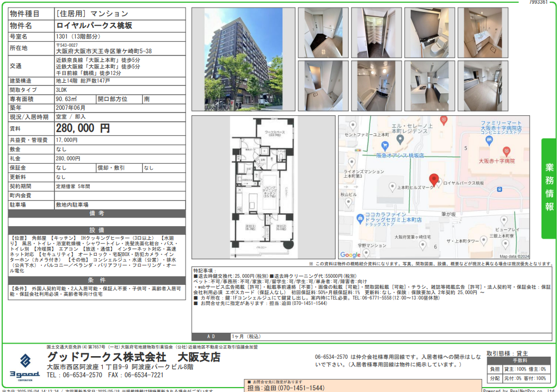The height and width of the screenshot is (392, 560).
Task: Click the red hospital icon for 大阪赤十字病院
Action: 506,151
